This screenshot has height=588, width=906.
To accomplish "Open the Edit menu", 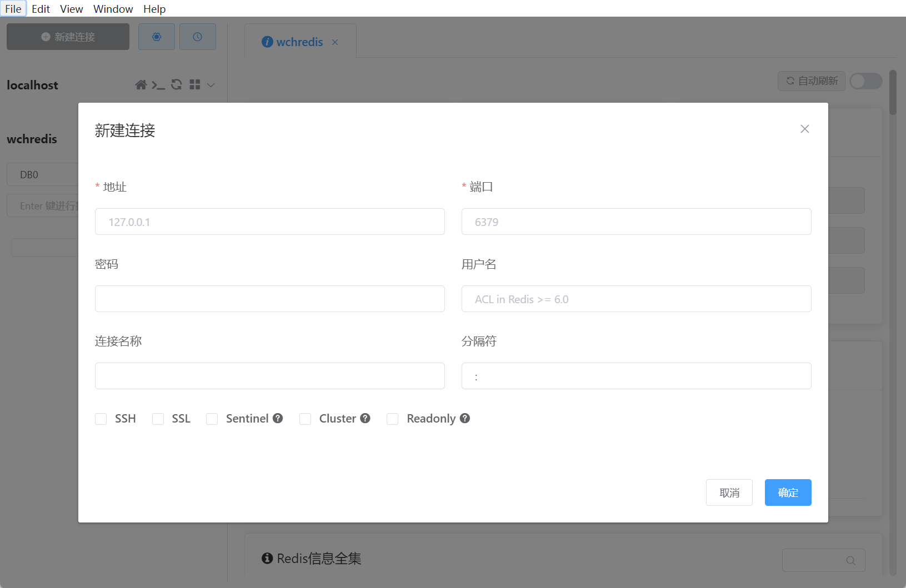I will (x=41, y=9).
